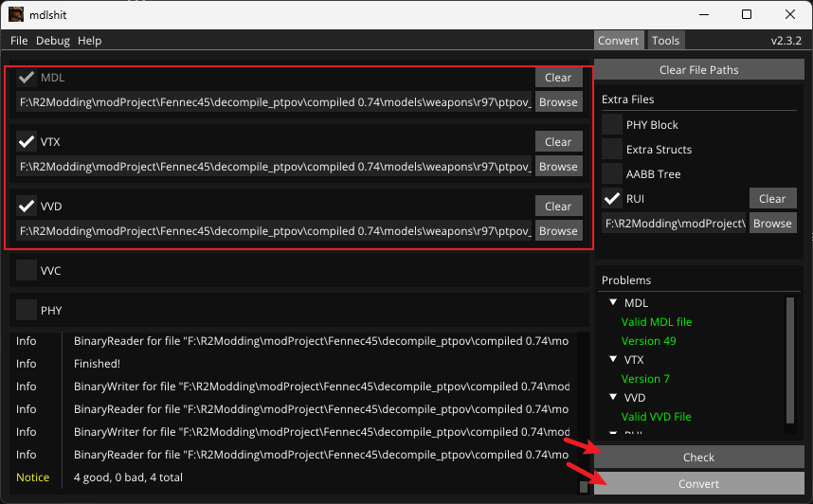Toggle the VTX checkbox

[27, 142]
